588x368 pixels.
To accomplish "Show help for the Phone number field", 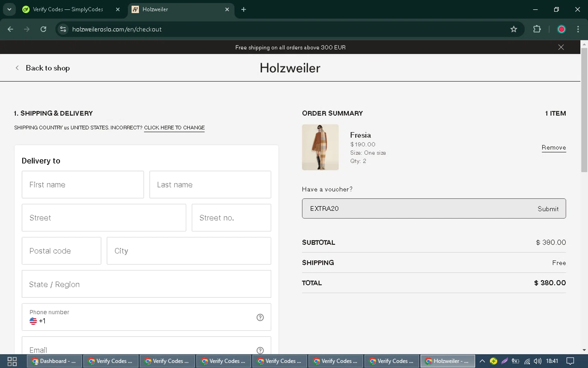I will 260,317.
